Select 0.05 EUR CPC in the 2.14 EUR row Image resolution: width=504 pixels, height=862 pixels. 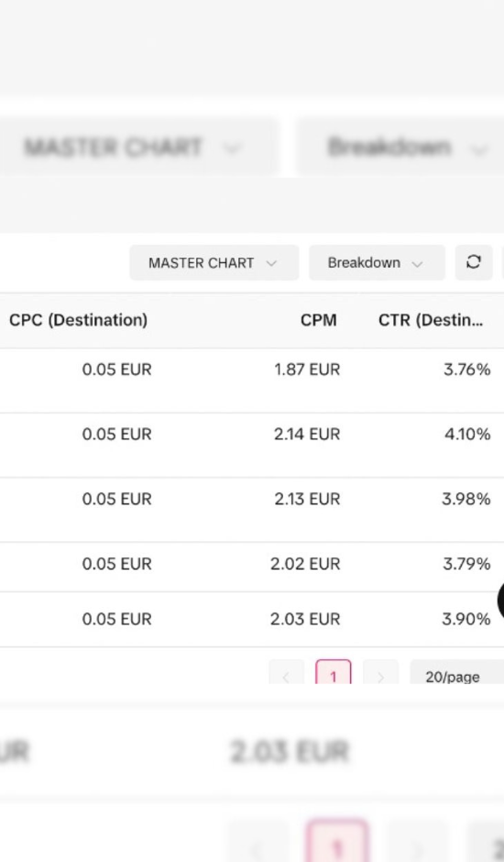pos(116,435)
